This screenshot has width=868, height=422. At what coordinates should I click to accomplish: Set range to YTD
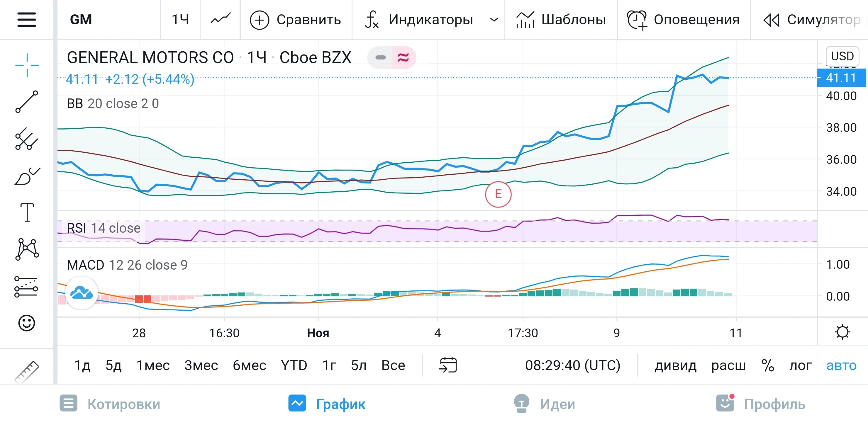pos(294,365)
